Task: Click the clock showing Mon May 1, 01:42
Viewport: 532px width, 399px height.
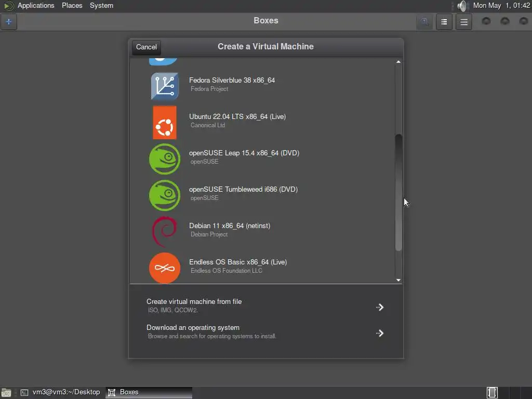Action: (501, 5)
